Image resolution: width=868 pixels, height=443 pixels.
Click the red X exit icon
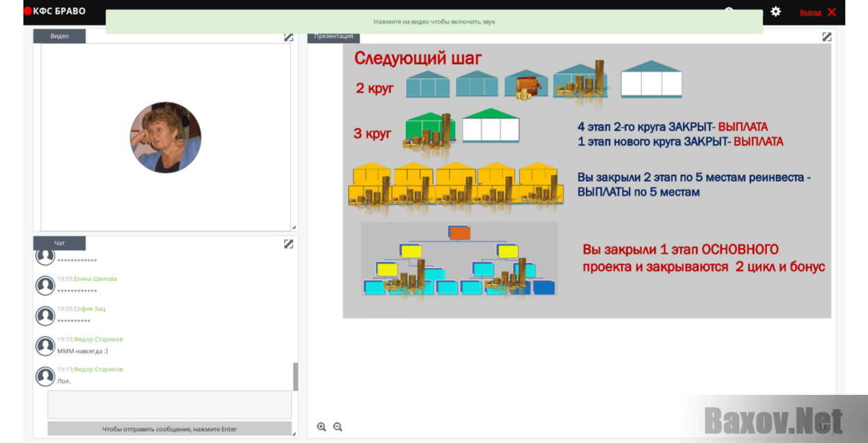coord(831,12)
